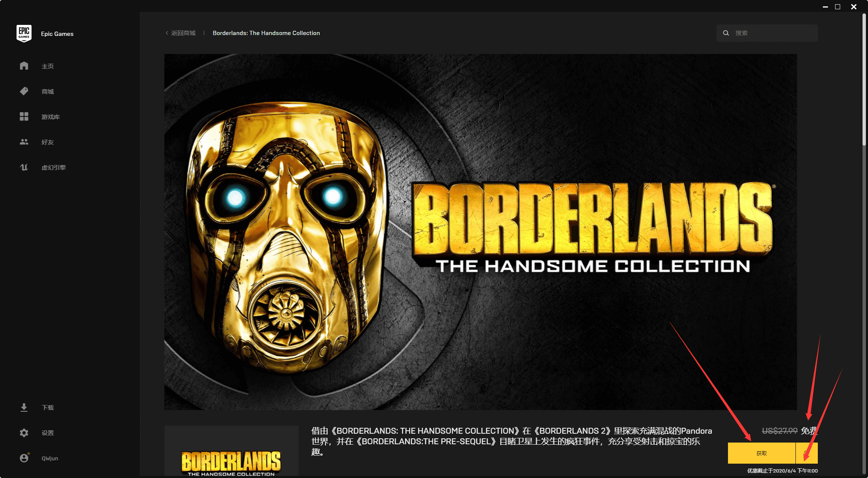Open the 游戏库 library grid icon
Image resolution: width=868 pixels, height=478 pixels.
point(24,116)
